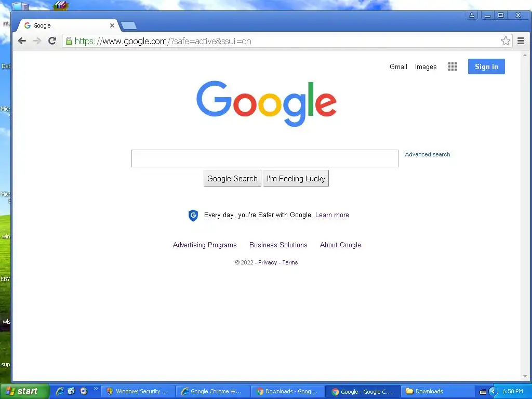The height and width of the screenshot is (399, 532).
Task: Open Advertising Programs link
Action: point(205,245)
